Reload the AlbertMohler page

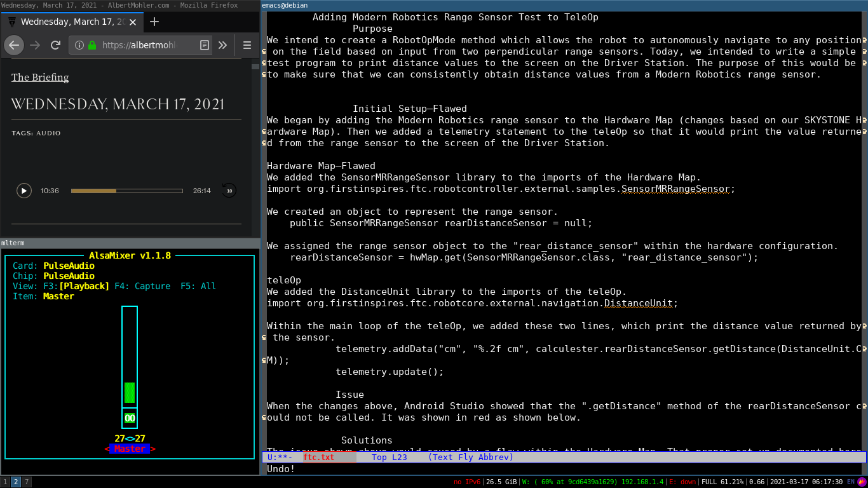pyautogui.click(x=55, y=45)
